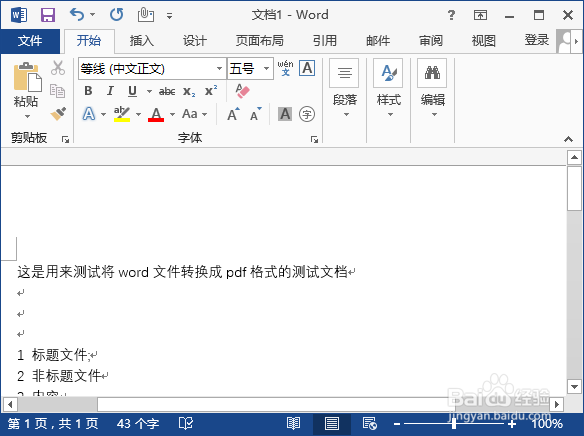Switch to the 引用 tab
This screenshot has height=436, width=584.
(x=325, y=41)
